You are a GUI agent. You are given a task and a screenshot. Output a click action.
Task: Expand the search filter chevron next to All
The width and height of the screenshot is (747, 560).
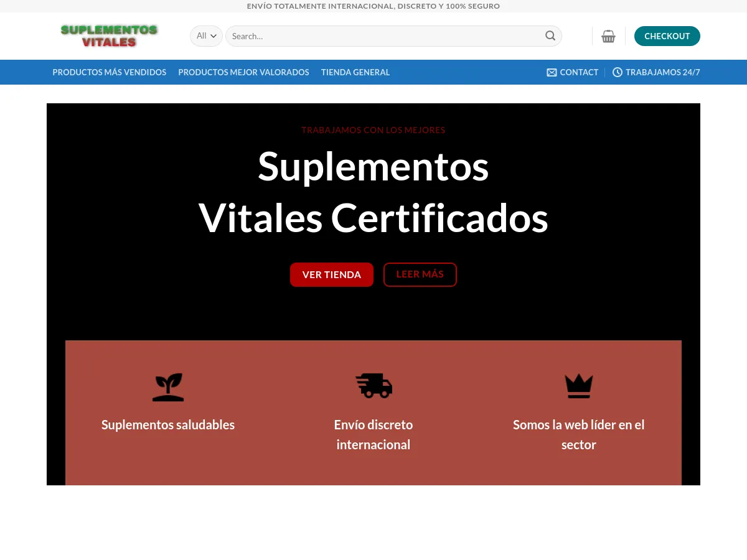click(214, 35)
